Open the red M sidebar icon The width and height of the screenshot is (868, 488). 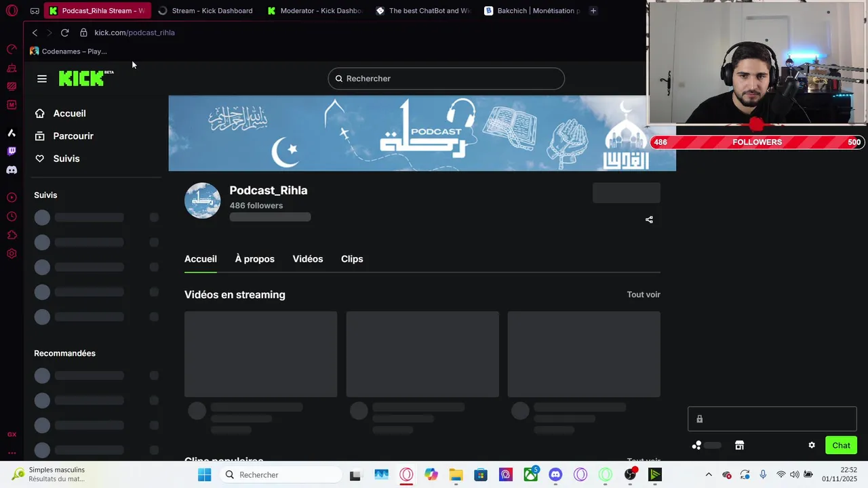pyautogui.click(x=12, y=105)
